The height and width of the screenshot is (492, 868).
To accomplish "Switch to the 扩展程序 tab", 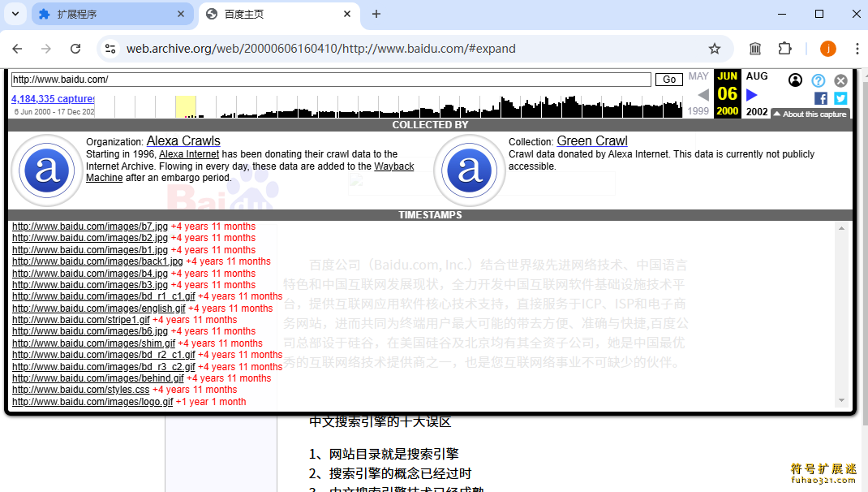I will (113, 14).
